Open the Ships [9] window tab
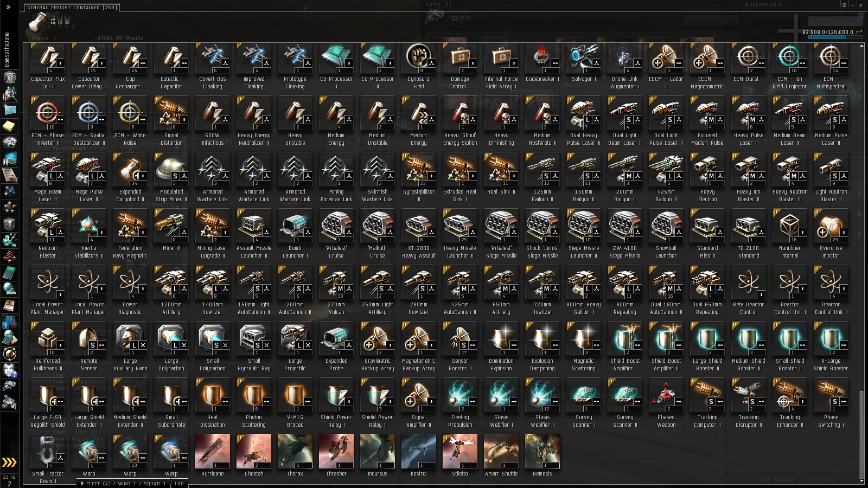 coord(438,5)
